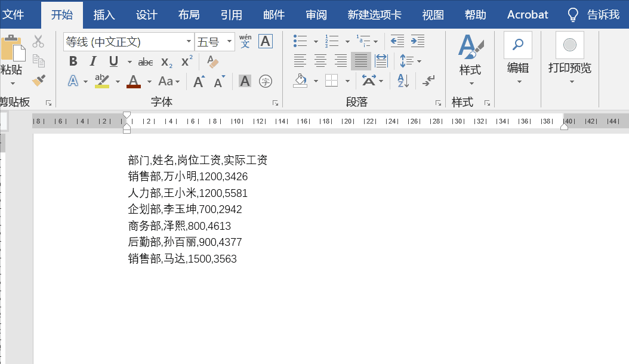629x364 pixels.
Task: Apply paragraph shading fill color
Action: coord(300,81)
